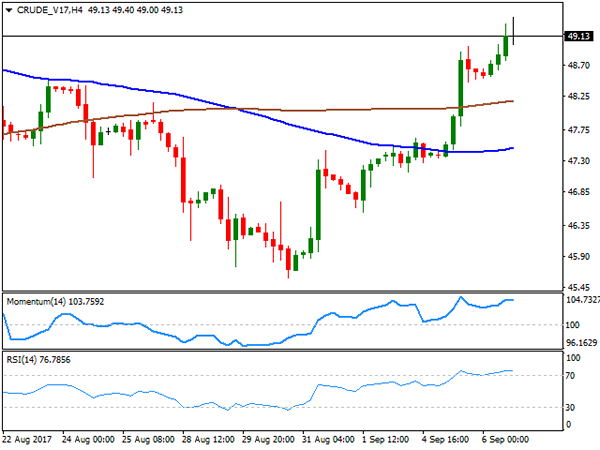This screenshot has height=450, width=600.
Task: Click the 6 Sep 00:00 time label
Action: pyautogui.click(x=505, y=439)
